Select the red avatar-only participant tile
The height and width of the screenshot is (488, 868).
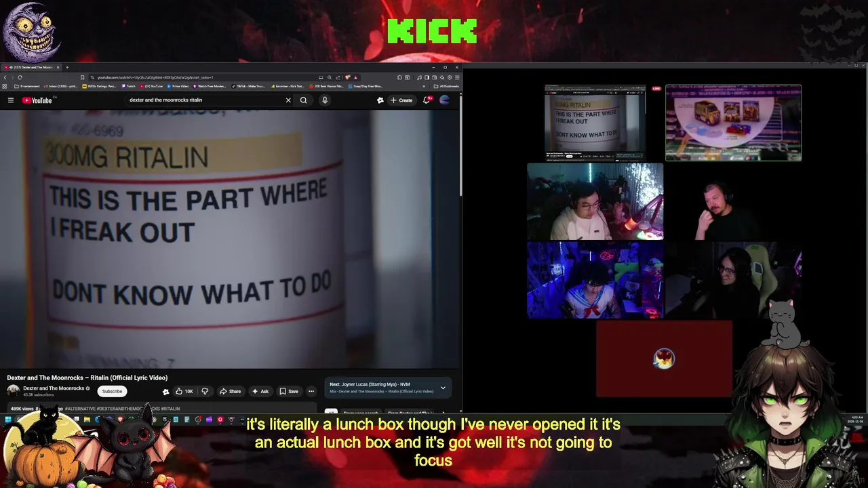click(x=664, y=359)
